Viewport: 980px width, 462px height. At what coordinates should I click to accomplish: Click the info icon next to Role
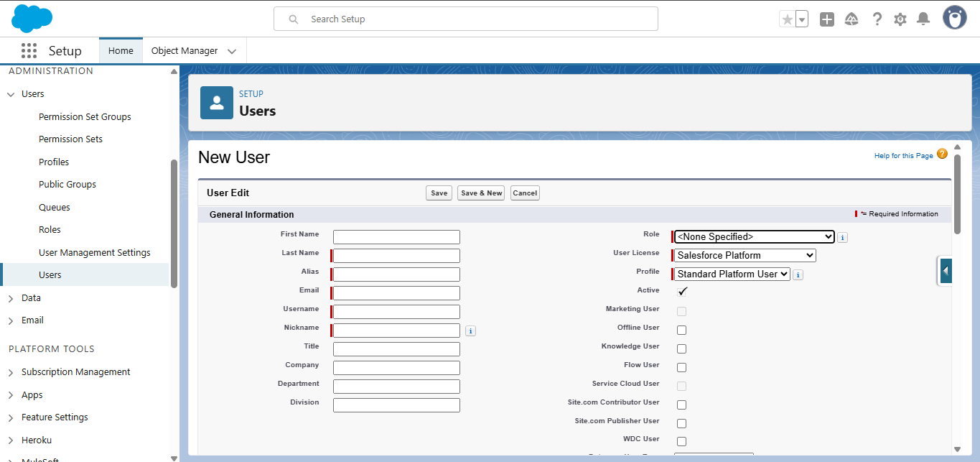coord(843,237)
